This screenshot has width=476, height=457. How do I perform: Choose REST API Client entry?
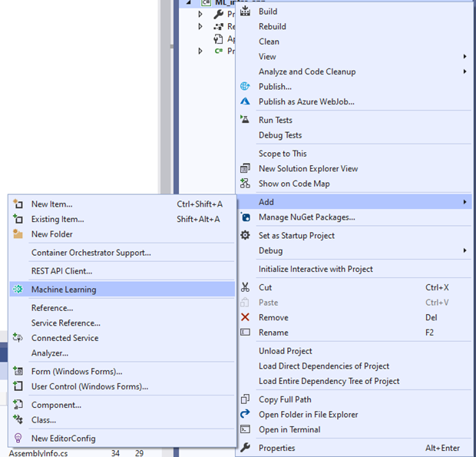(x=122, y=271)
